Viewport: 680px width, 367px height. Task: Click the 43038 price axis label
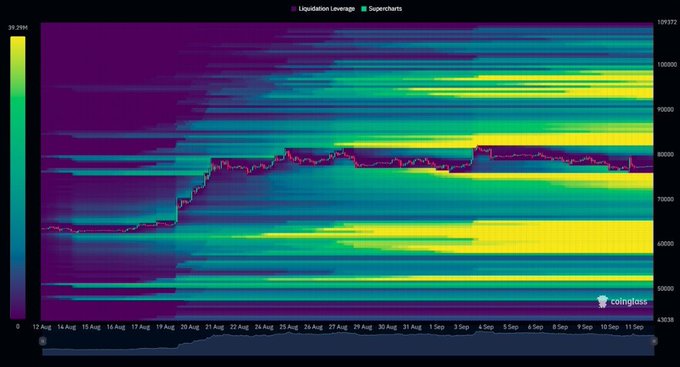[666, 320]
